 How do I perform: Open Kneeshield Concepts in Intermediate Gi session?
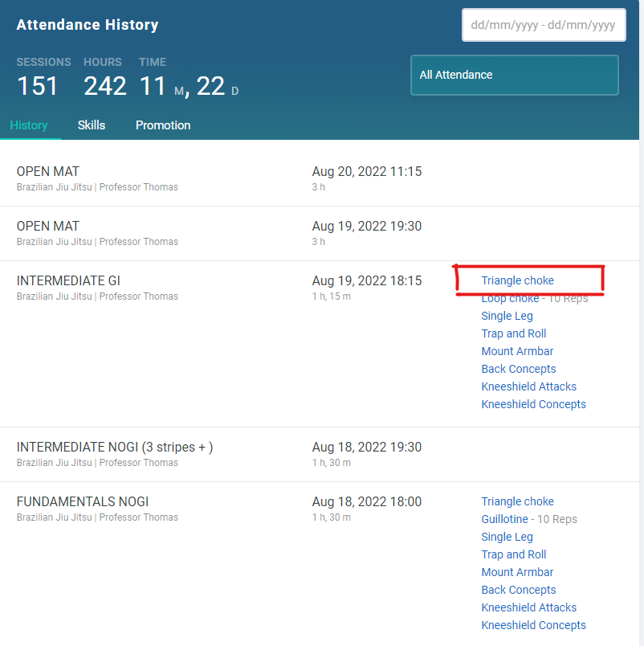click(534, 405)
